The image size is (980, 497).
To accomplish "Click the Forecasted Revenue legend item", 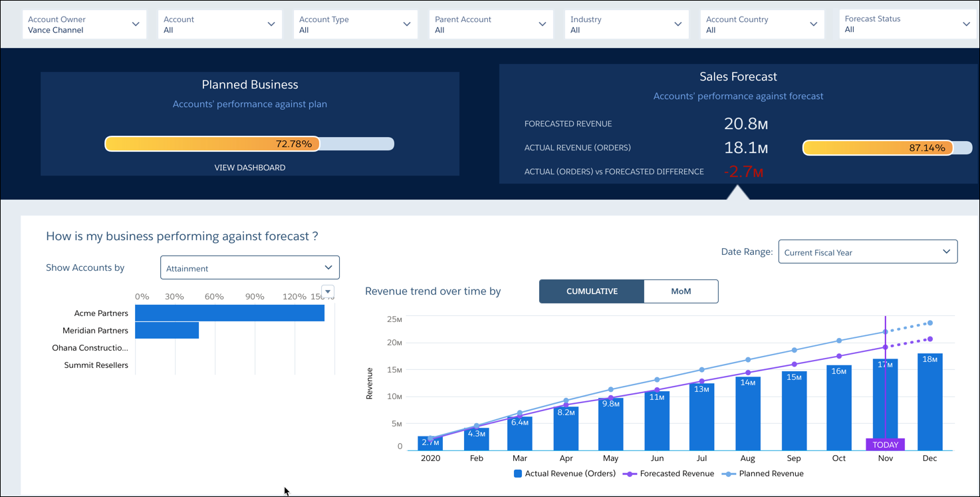I will (668, 474).
